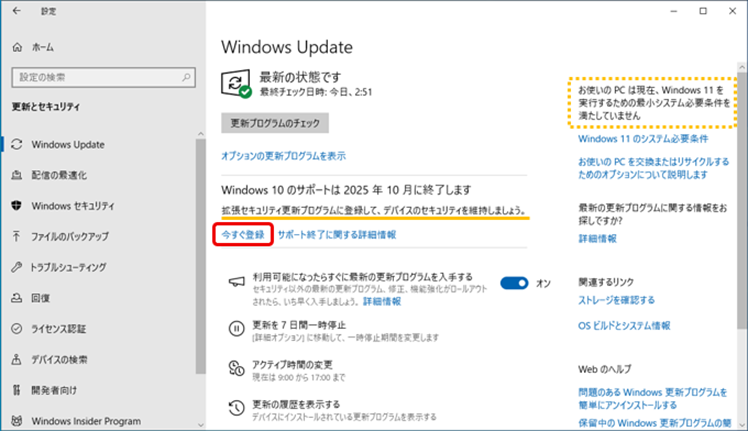The width and height of the screenshot is (748, 431).
Task: Click the back arrow in Settings title bar
Action: coord(17,11)
